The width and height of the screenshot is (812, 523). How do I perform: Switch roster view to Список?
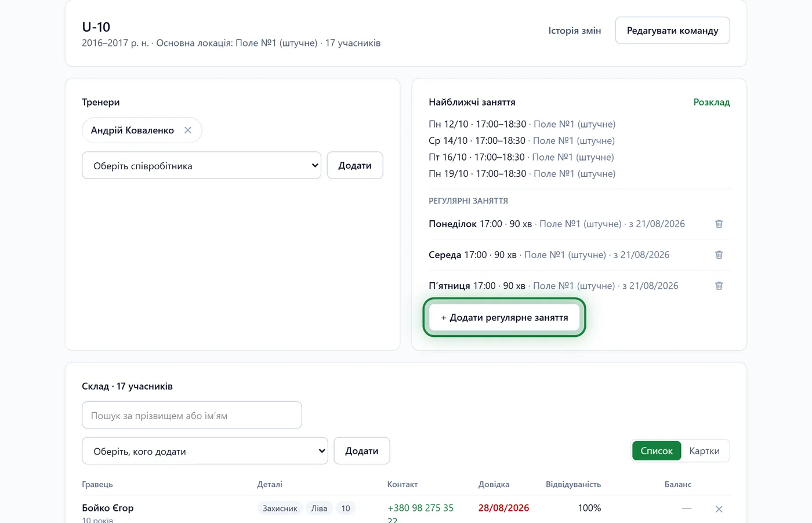[x=657, y=451]
